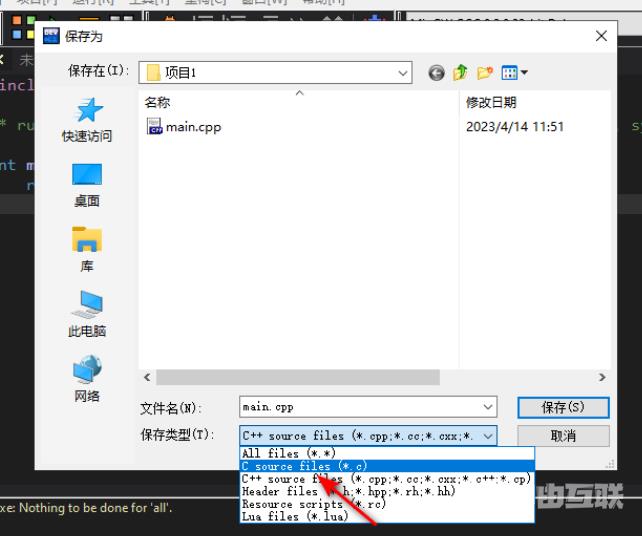Open Quick Access (快速访问) location
The width and height of the screenshot is (642, 536).
click(87, 120)
